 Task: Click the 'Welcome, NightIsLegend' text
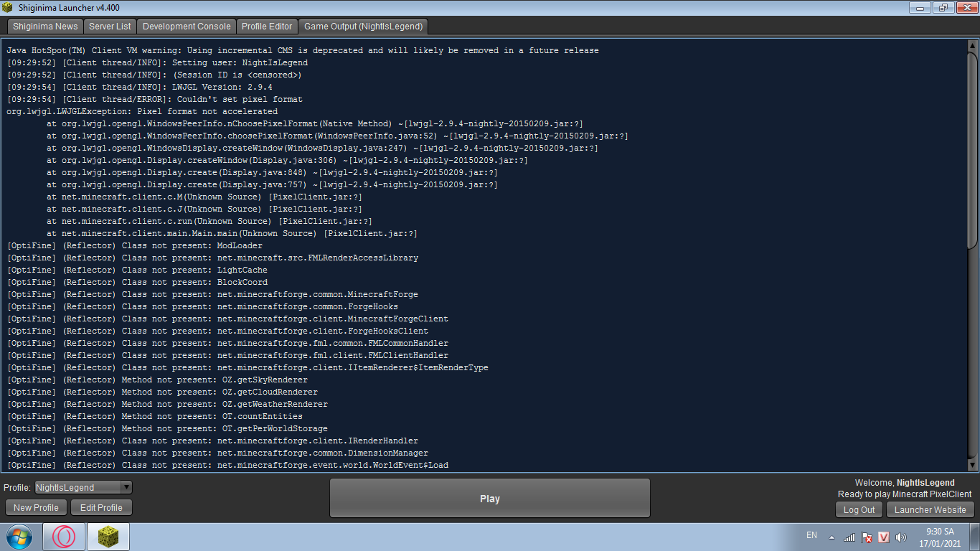[905, 483]
